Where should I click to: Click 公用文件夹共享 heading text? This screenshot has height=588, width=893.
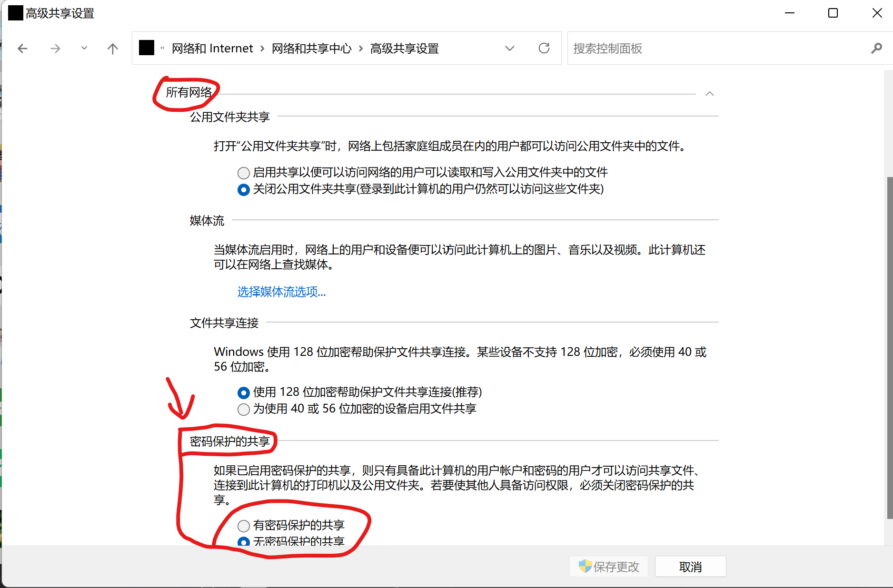coord(229,117)
